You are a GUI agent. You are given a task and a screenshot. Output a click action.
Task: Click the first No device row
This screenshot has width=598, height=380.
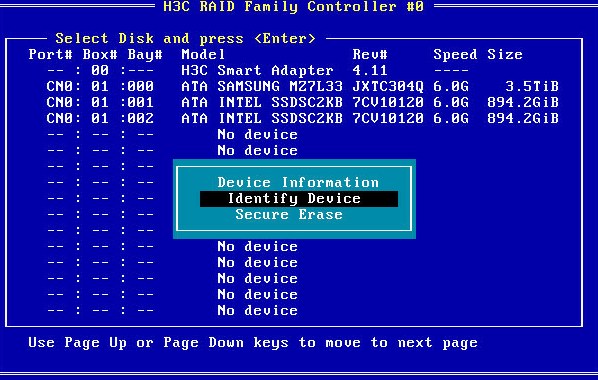coord(172,135)
